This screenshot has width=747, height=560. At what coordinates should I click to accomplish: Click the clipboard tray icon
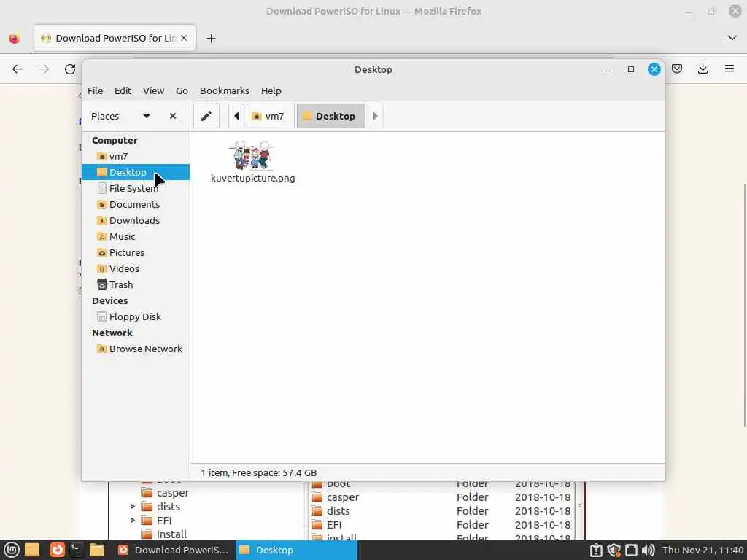click(x=596, y=551)
